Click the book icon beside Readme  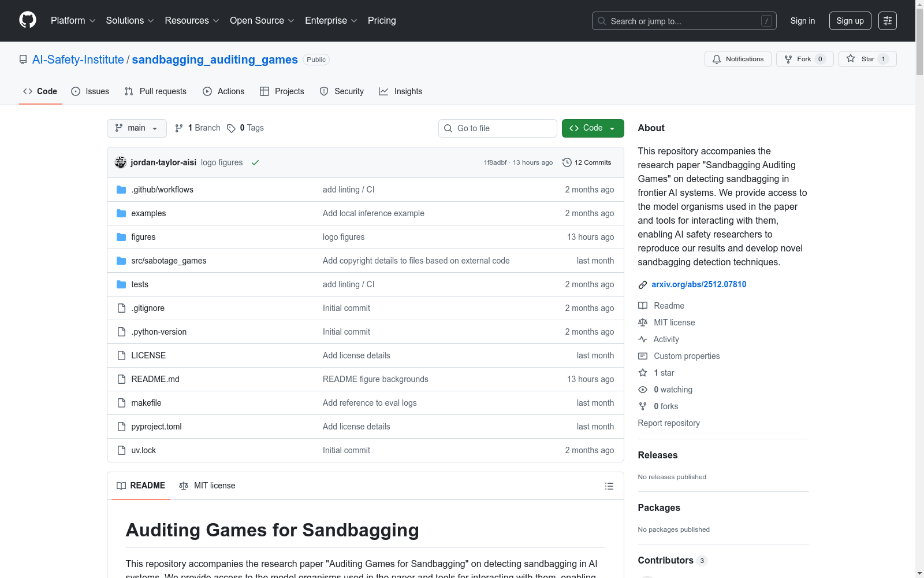(x=643, y=306)
